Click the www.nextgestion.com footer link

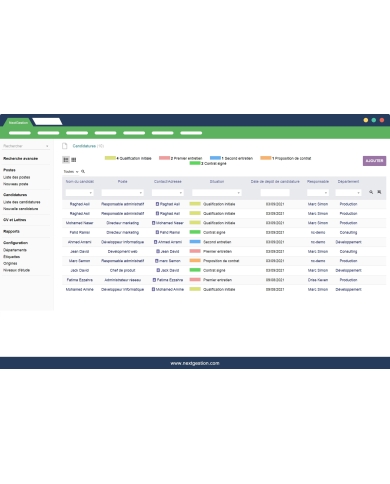click(x=195, y=363)
